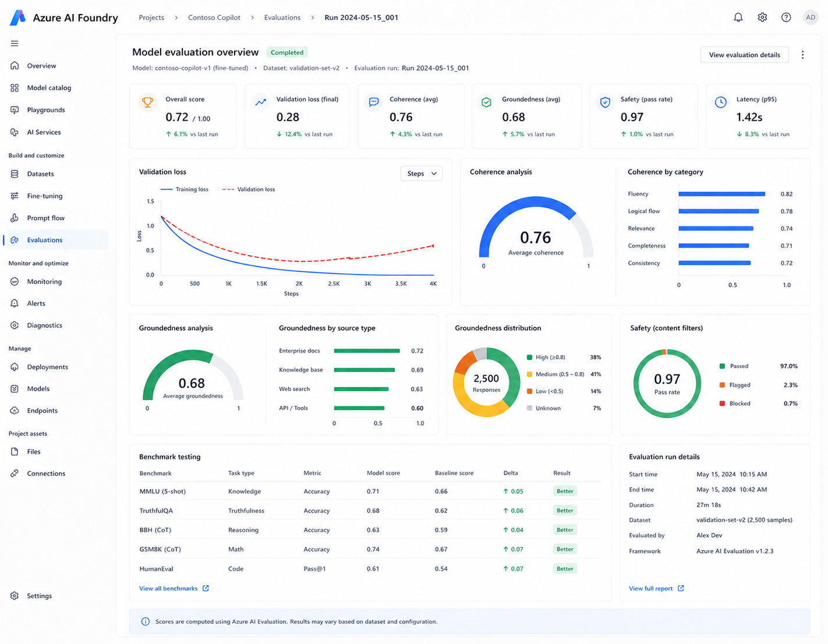Click the Monitoring icon in sidebar
The image size is (828, 644).
point(15,282)
